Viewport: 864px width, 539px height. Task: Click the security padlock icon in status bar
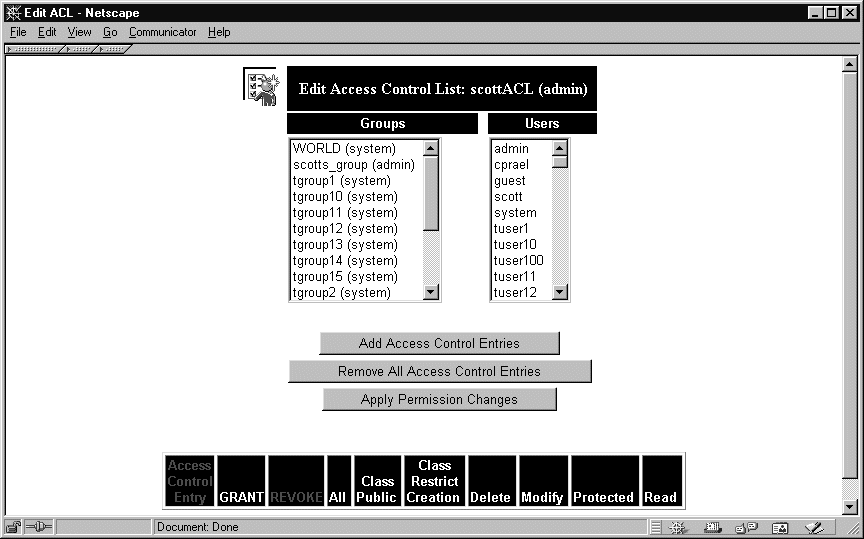(14, 527)
